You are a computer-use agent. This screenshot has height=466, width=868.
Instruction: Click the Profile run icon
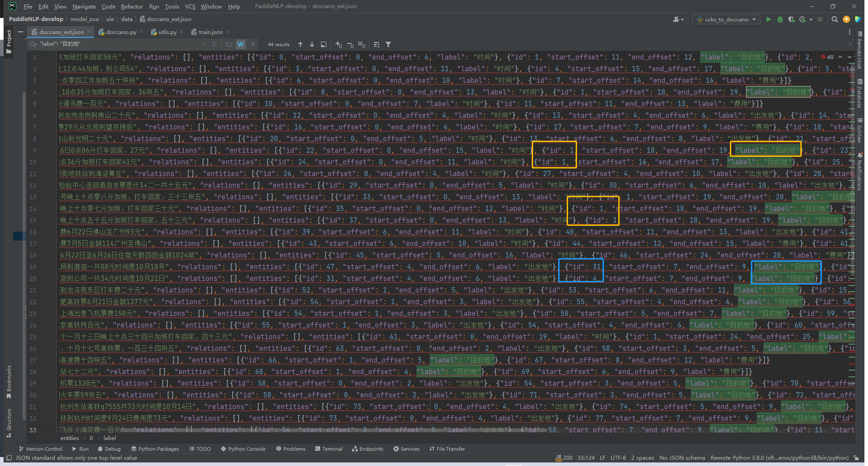803,19
